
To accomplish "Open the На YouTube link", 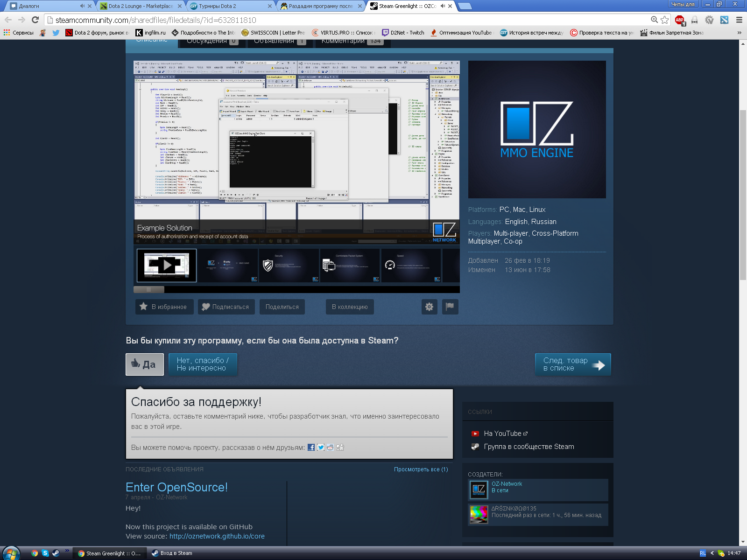I will click(x=502, y=434).
